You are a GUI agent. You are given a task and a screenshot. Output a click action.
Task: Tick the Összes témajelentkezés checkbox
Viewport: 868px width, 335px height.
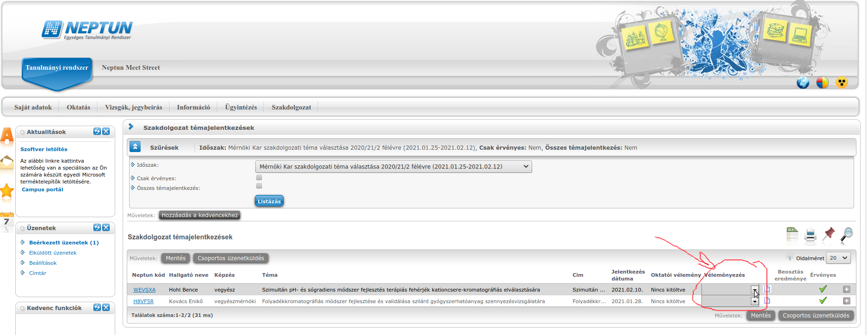coord(259,186)
